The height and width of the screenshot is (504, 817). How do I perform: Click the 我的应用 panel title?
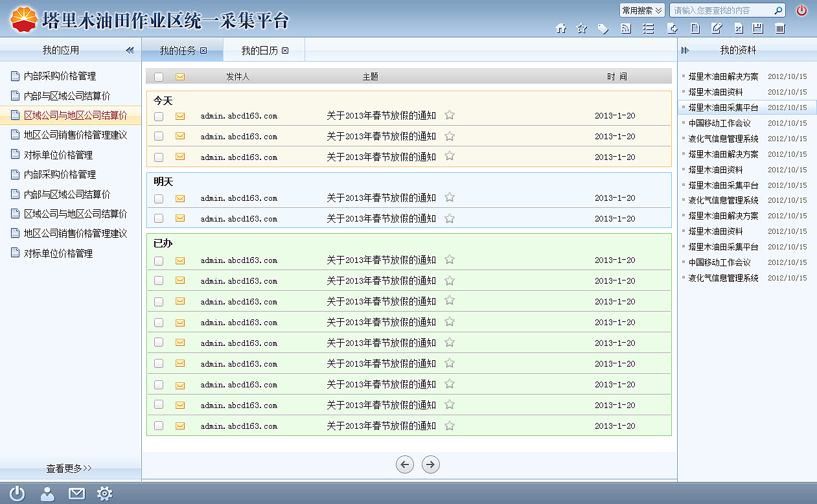[61, 50]
